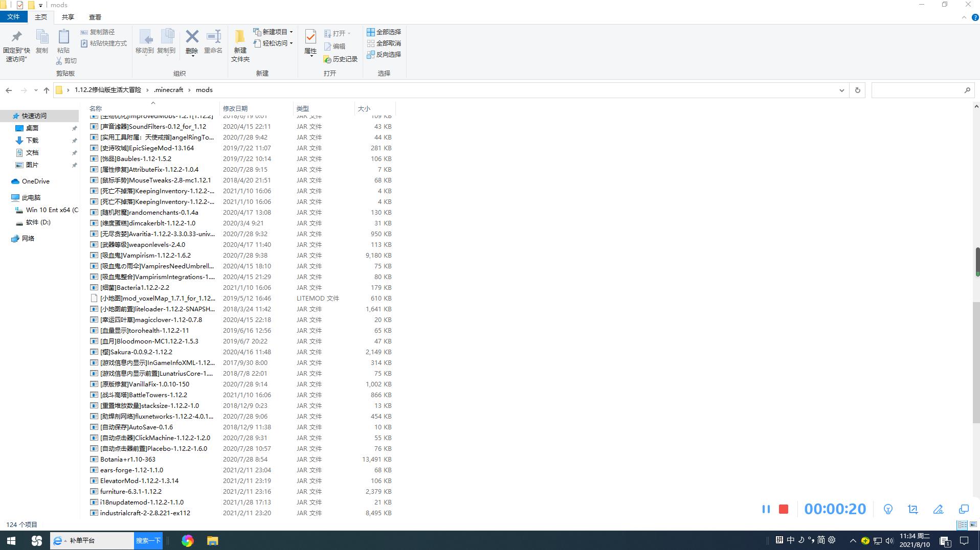Viewport: 980px width, 550px height.
Task: Switch to the View tab
Action: [x=95, y=17]
